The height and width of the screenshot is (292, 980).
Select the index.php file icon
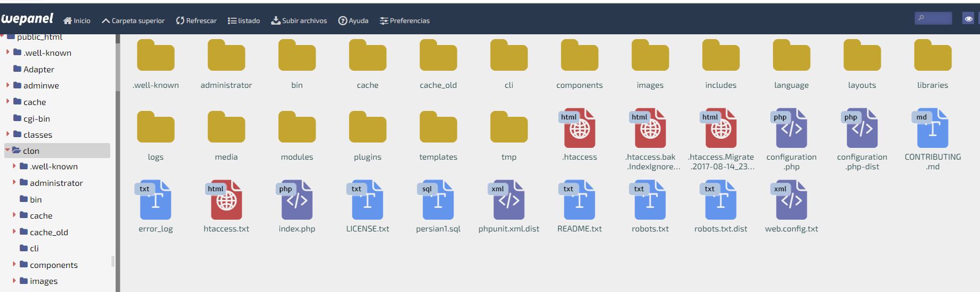click(x=295, y=200)
